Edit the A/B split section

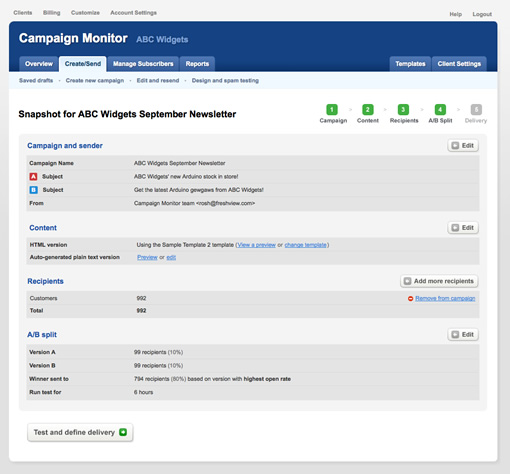[463, 335]
